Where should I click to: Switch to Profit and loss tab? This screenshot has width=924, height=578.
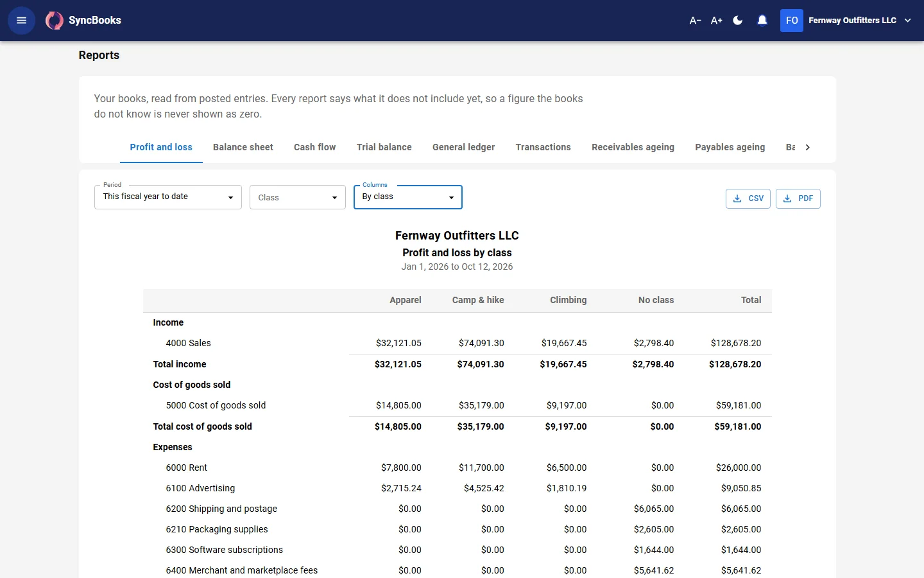tap(161, 147)
